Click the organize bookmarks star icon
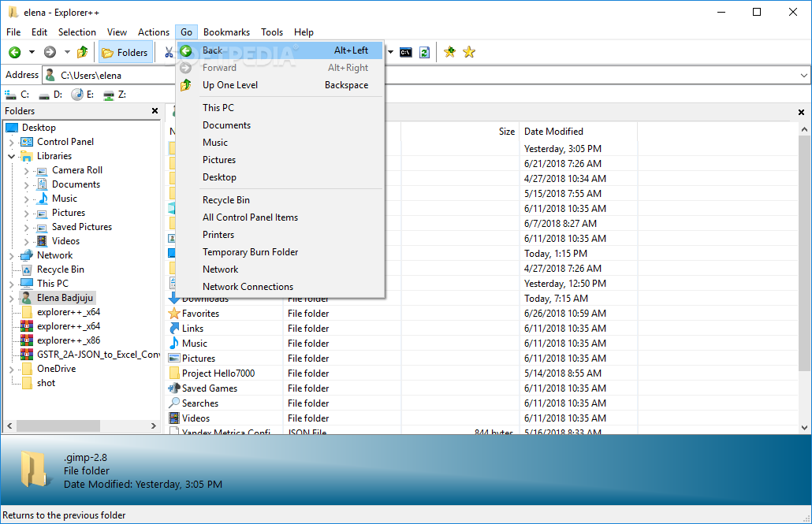 pos(469,52)
